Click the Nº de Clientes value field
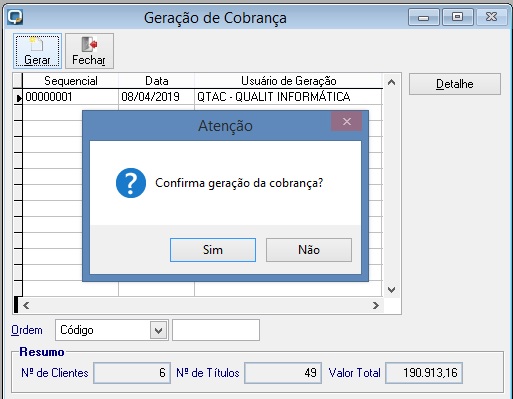Viewport: 513px width, 399px height. tap(132, 373)
